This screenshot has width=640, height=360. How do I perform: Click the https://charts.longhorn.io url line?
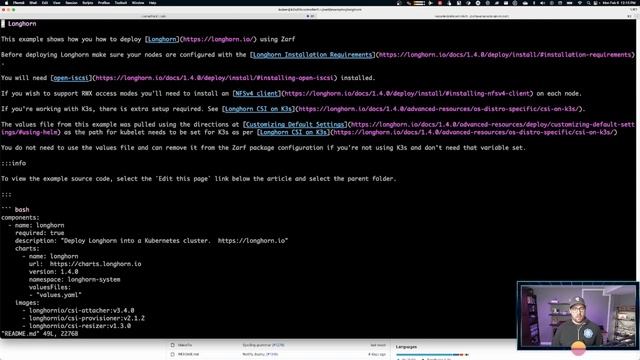pos(85,264)
